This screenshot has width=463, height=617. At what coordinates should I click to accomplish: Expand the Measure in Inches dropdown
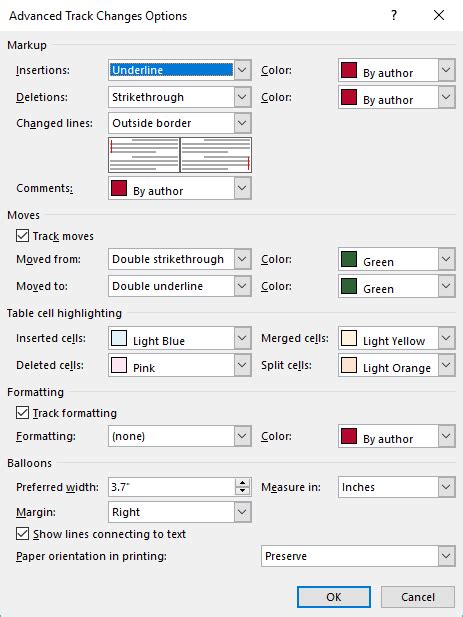click(397, 487)
